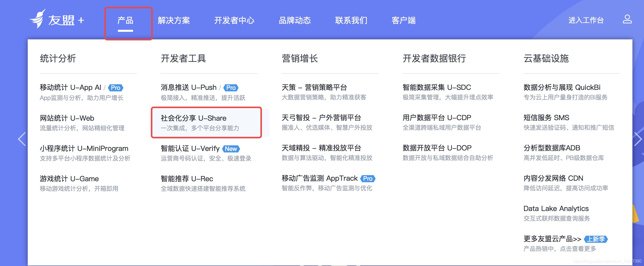The width and height of the screenshot is (644, 266).
Task: Open 短信服务 SMS product
Action: coord(546,118)
